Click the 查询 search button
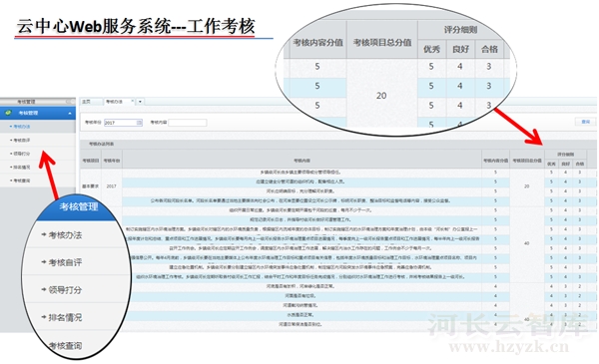The image size is (599, 364). pos(585,122)
